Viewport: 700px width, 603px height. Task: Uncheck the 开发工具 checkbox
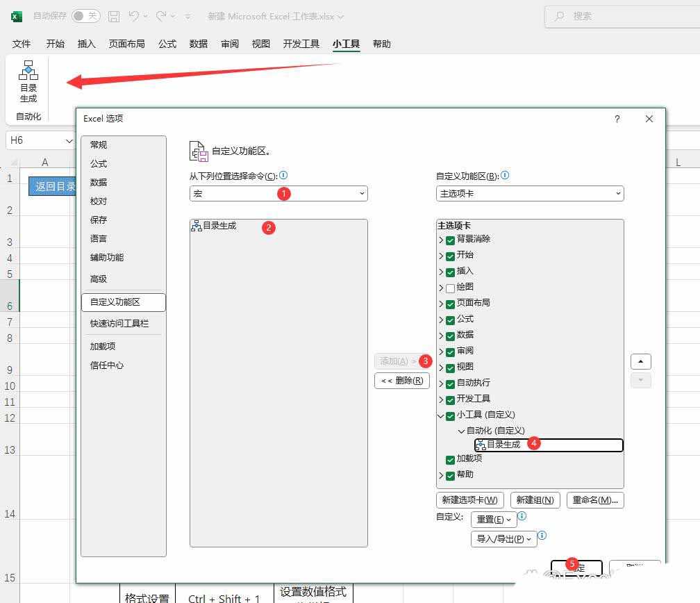[450, 399]
